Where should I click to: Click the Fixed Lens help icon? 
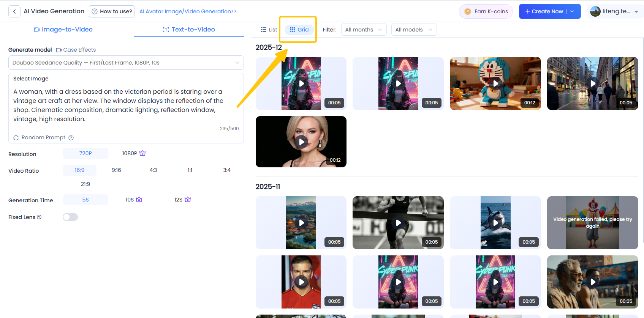tap(39, 217)
